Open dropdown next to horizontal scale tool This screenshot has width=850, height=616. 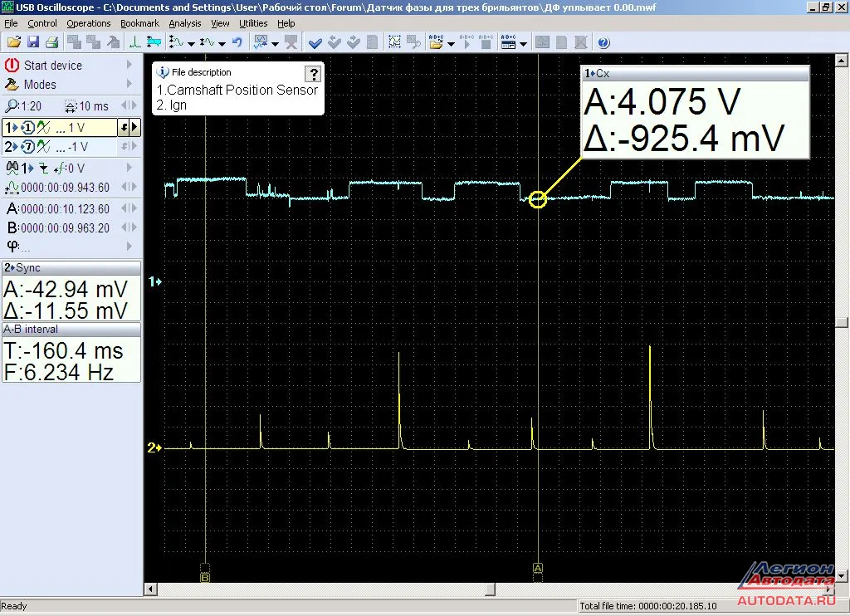222,43
